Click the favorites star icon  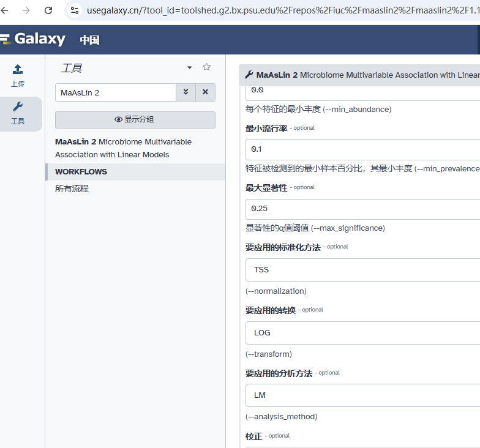207,67
